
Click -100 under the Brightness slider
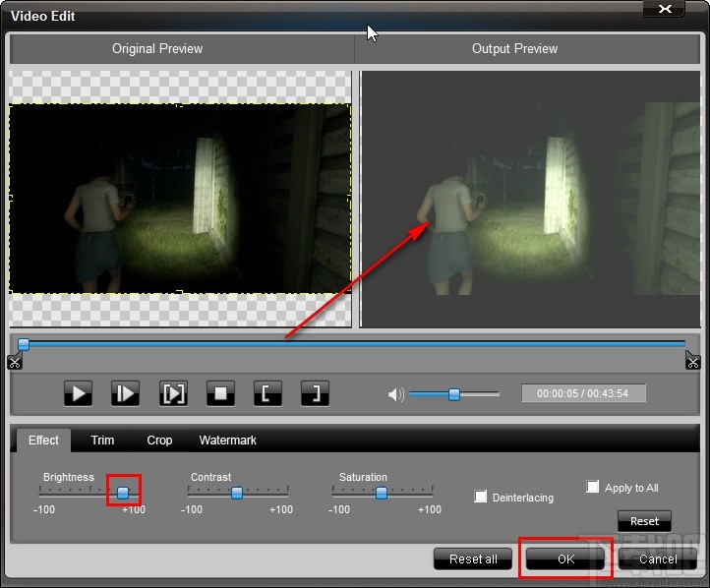click(44, 509)
